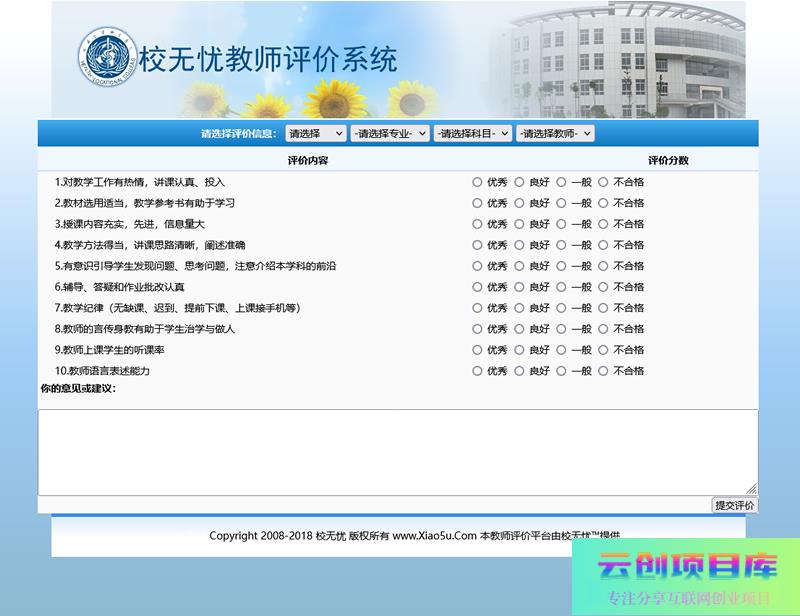Mark 不合格 for item 8 言传身教

(x=603, y=329)
